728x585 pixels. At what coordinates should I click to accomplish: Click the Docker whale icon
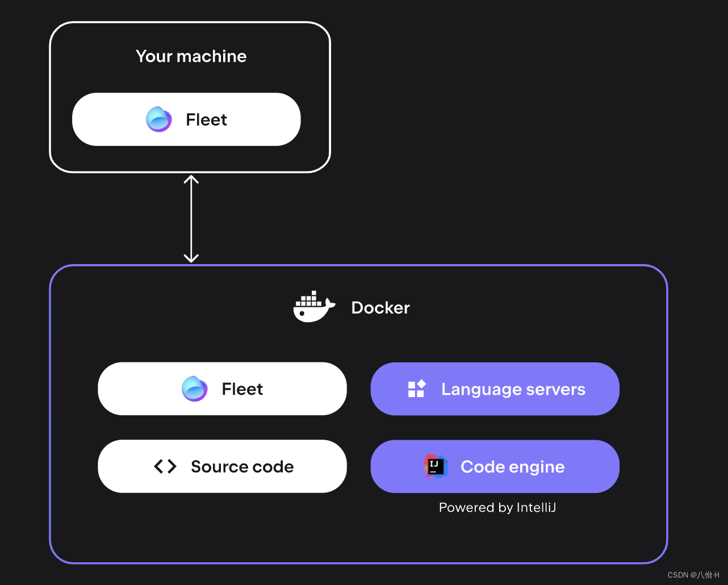click(315, 307)
